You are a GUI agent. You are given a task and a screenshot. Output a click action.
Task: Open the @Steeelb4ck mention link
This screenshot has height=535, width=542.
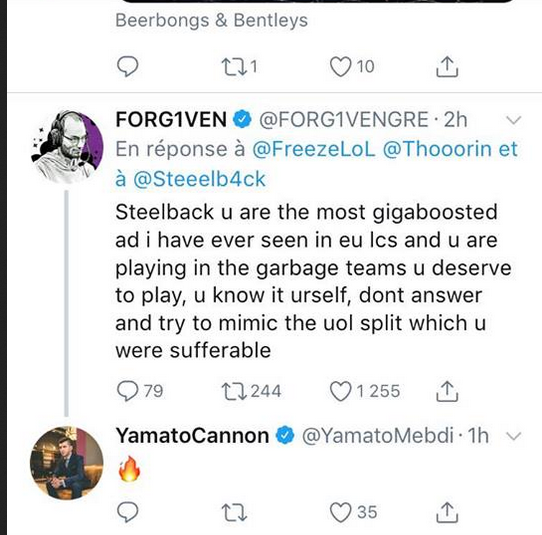click(x=199, y=179)
